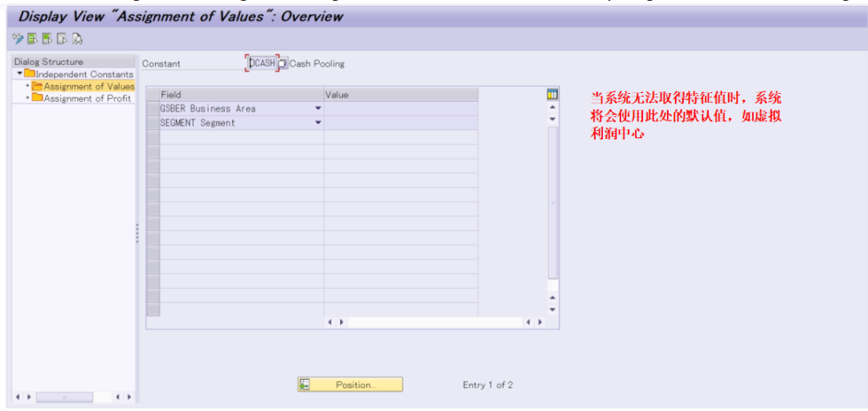Click the Entry 1 of 2 text
Image resolution: width=868 pixels, height=411 pixels.
click(488, 385)
